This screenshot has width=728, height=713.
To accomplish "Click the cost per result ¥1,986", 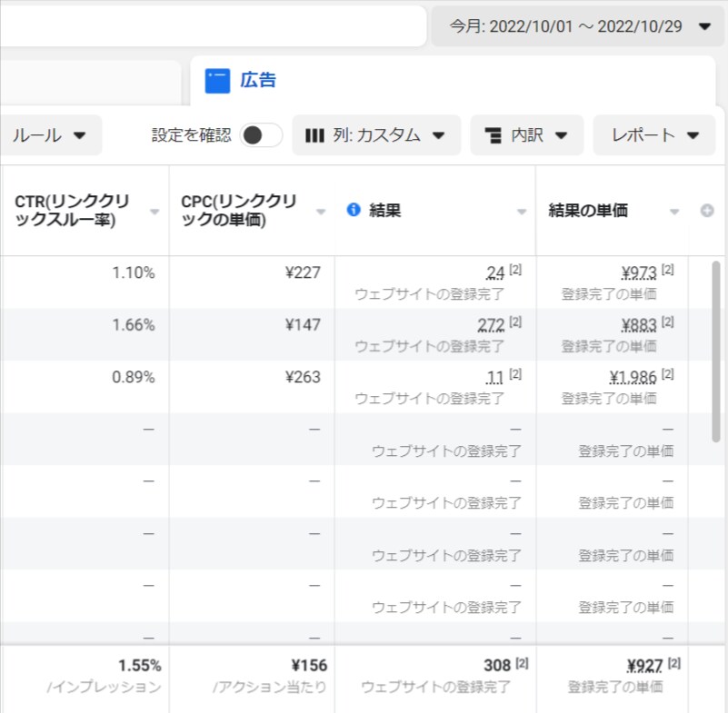I will pyautogui.click(x=633, y=377).
